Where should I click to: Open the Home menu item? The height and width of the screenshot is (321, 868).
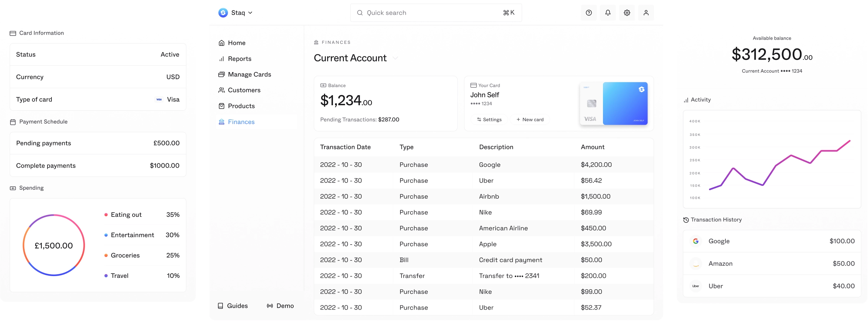pyautogui.click(x=236, y=43)
